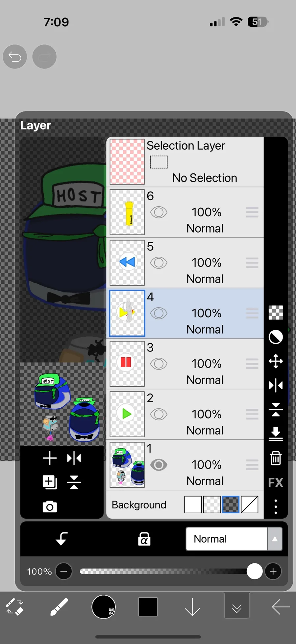
Task: Toggle visibility of layer 5
Action: [x=159, y=263]
